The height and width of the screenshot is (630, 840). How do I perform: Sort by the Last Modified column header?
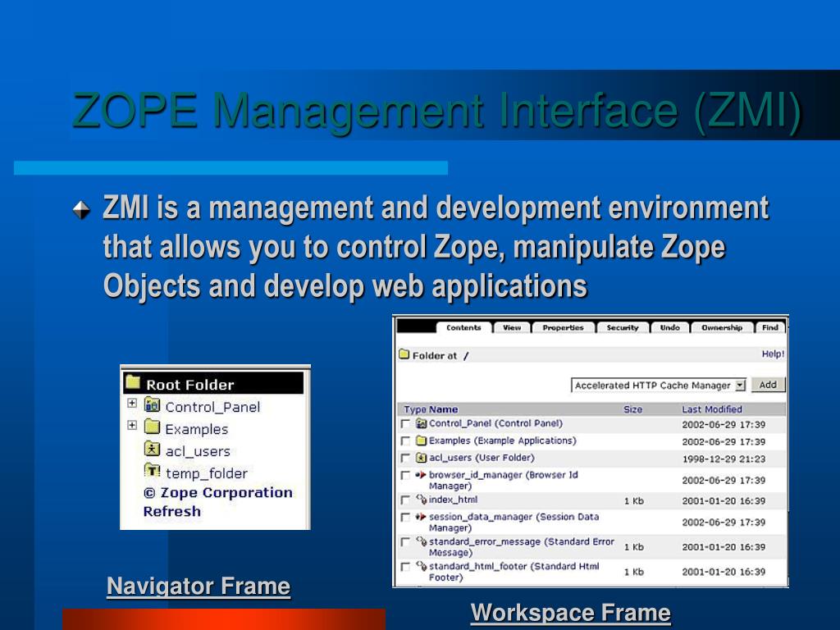(711, 409)
